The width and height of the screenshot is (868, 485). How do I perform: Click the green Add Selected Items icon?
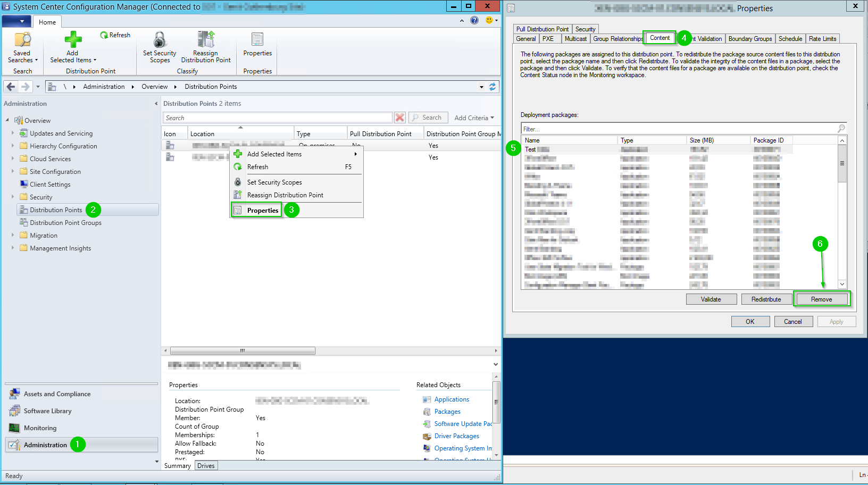click(x=73, y=40)
